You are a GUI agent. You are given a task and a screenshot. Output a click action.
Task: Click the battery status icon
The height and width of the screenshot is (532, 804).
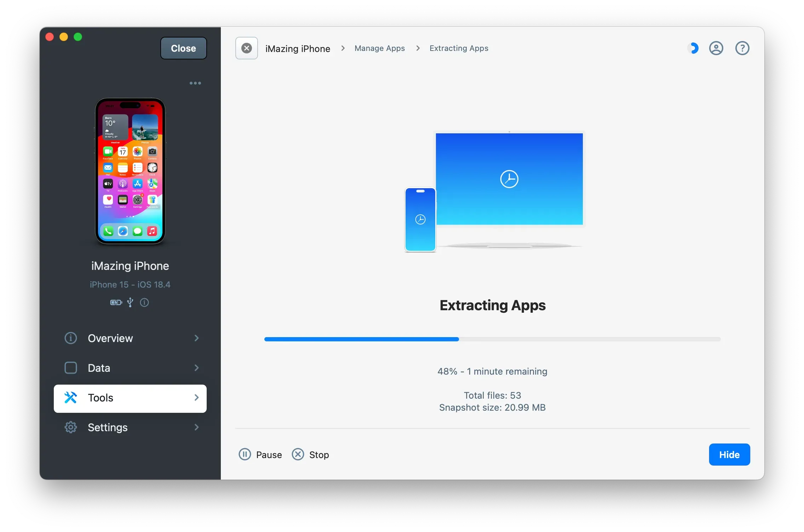pyautogui.click(x=115, y=302)
